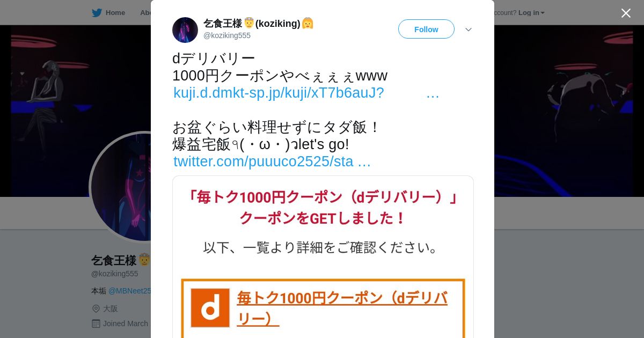Click the 乞食王様 (koziking) display name
Viewport: 644px width, 338px height.
tap(258, 23)
